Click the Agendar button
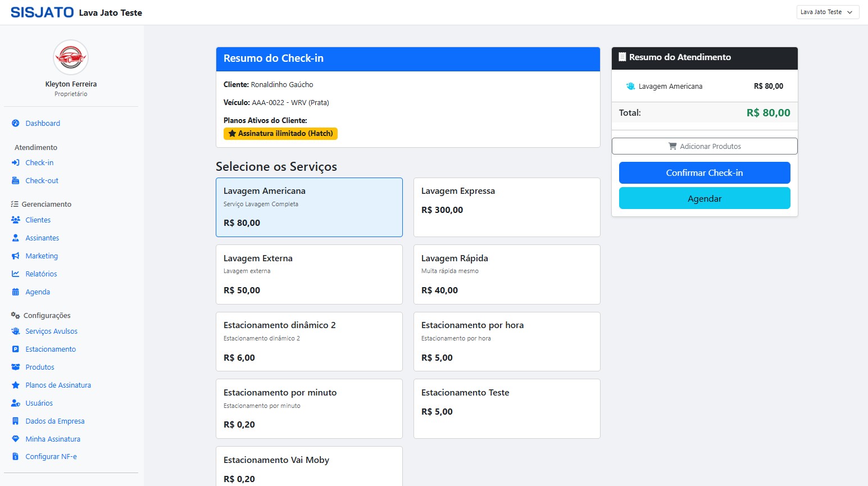 tap(704, 198)
